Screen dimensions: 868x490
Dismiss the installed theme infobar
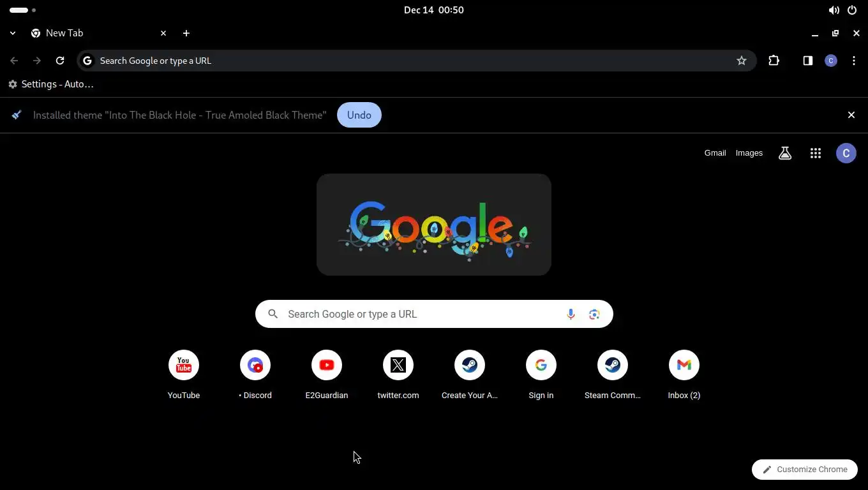point(851,115)
